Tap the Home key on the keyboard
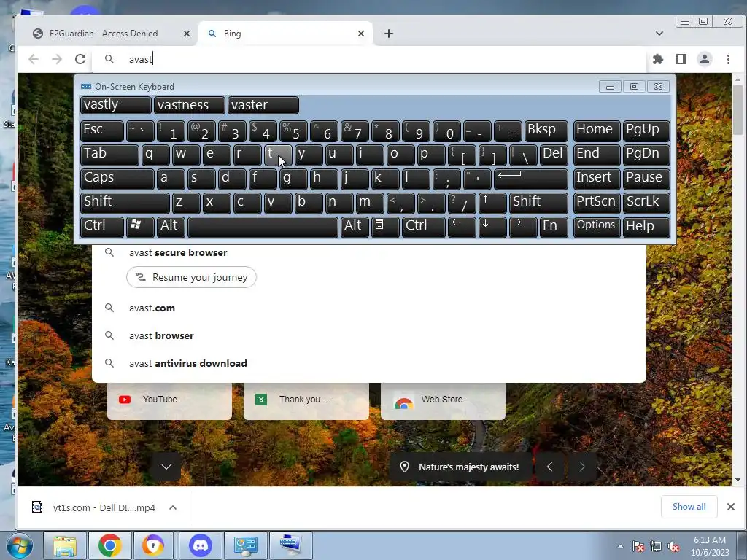Viewport: 747px width, 560px height. pos(597,131)
